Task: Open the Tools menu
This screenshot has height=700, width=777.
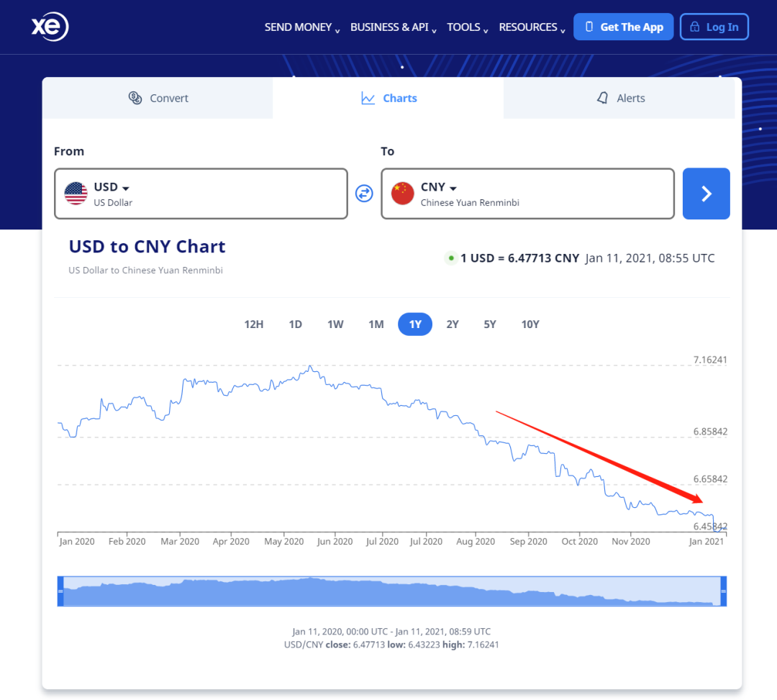Action: [x=468, y=27]
